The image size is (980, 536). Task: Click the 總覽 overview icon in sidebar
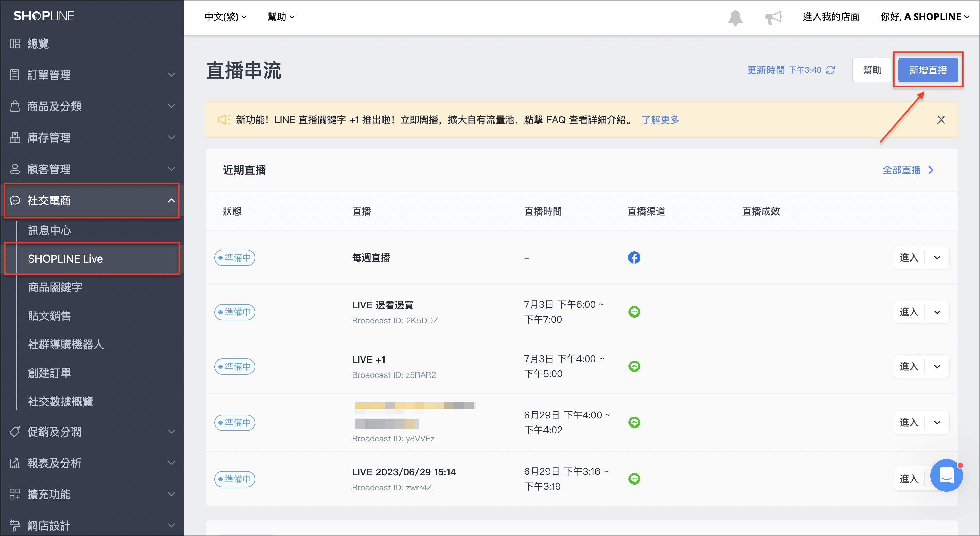(15, 44)
